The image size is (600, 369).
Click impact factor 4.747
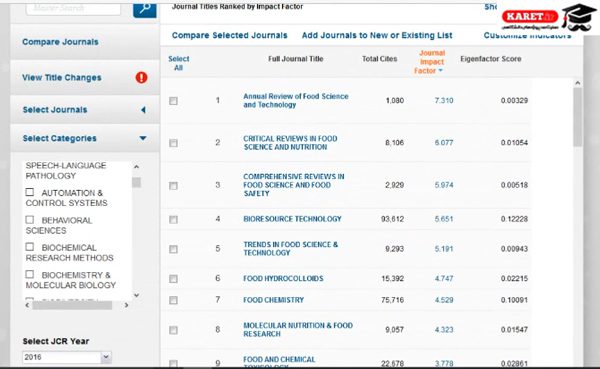point(444,279)
